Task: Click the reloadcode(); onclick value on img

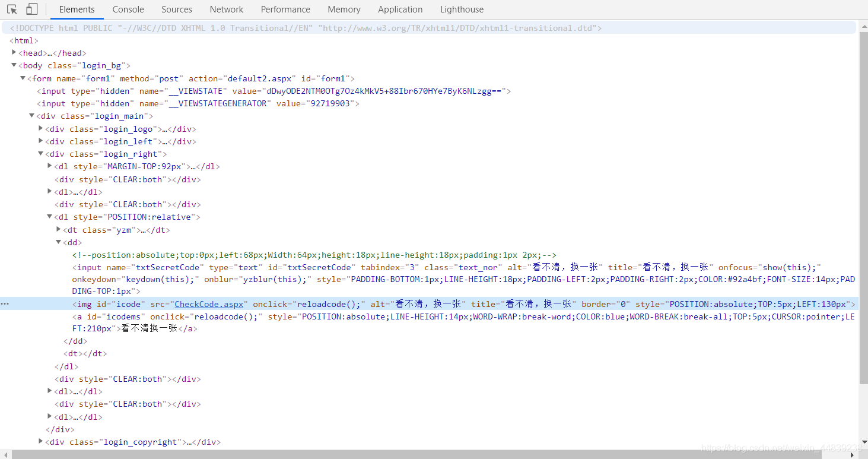Action: tap(329, 304)
